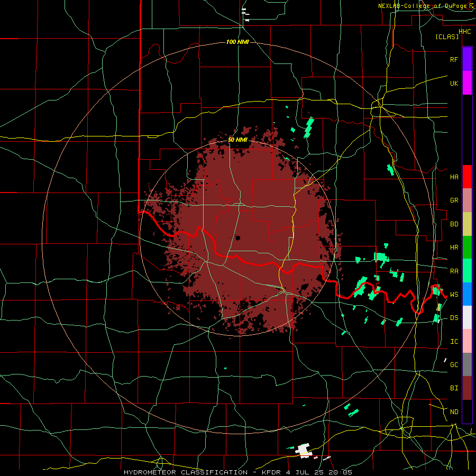The image size is (476, 476).
Task: Click the HR legend label
Action: tap(454, 248)
